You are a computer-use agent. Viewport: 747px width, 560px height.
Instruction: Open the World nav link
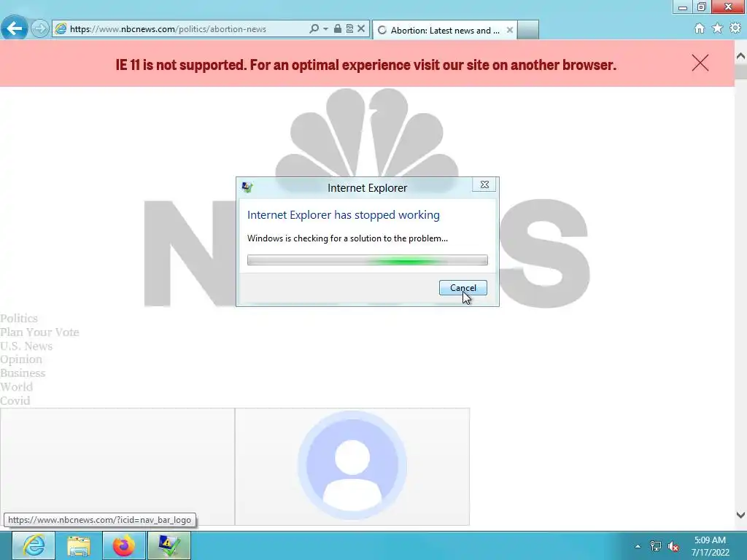coord(17,387)
